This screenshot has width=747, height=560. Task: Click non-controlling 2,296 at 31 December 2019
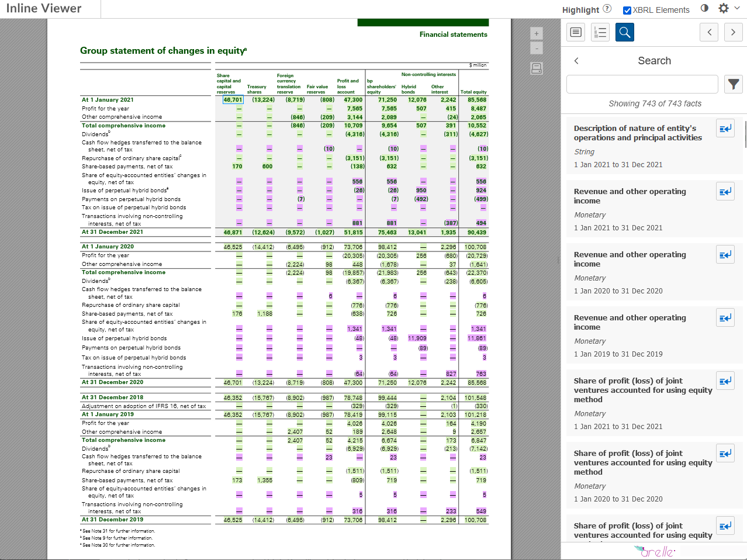[x=448, y=520]
